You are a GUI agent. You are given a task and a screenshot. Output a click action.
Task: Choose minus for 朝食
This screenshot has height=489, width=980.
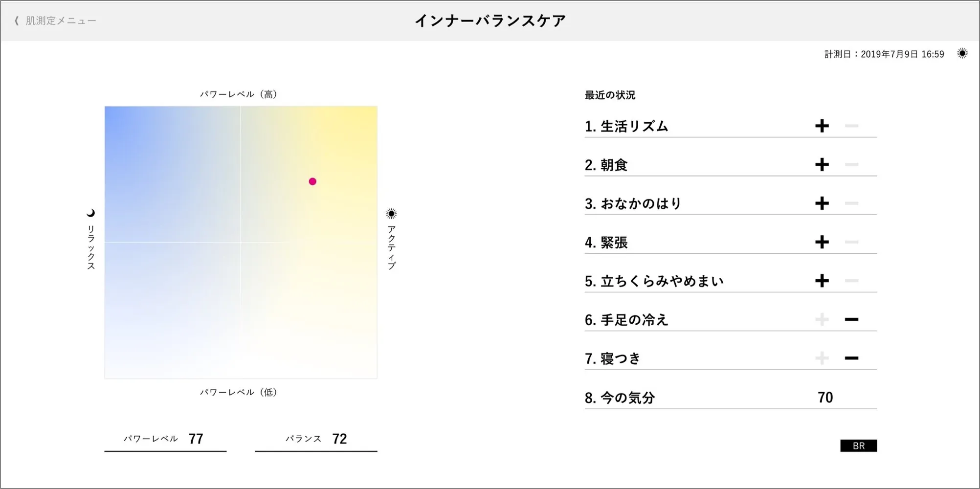pos(851,165)
